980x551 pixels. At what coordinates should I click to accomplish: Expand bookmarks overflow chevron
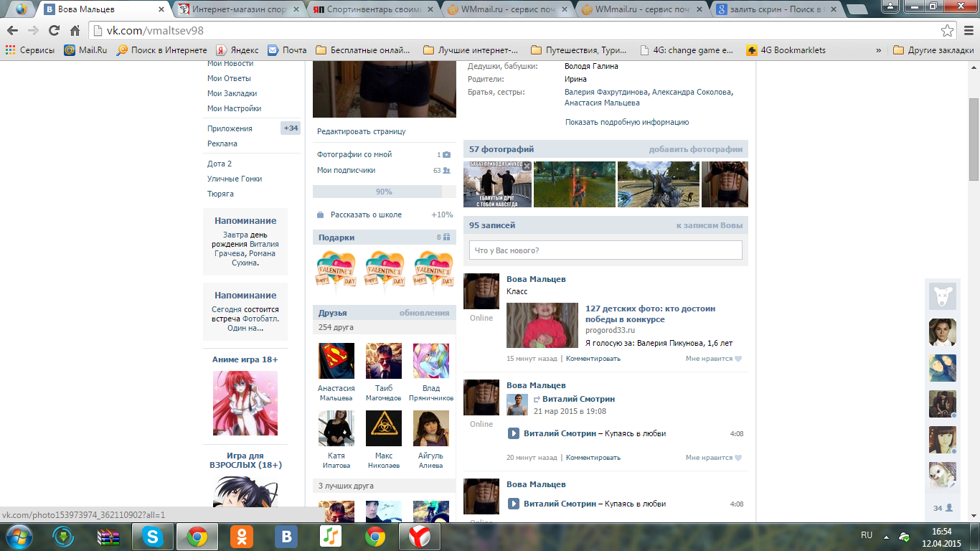point(879,50)
